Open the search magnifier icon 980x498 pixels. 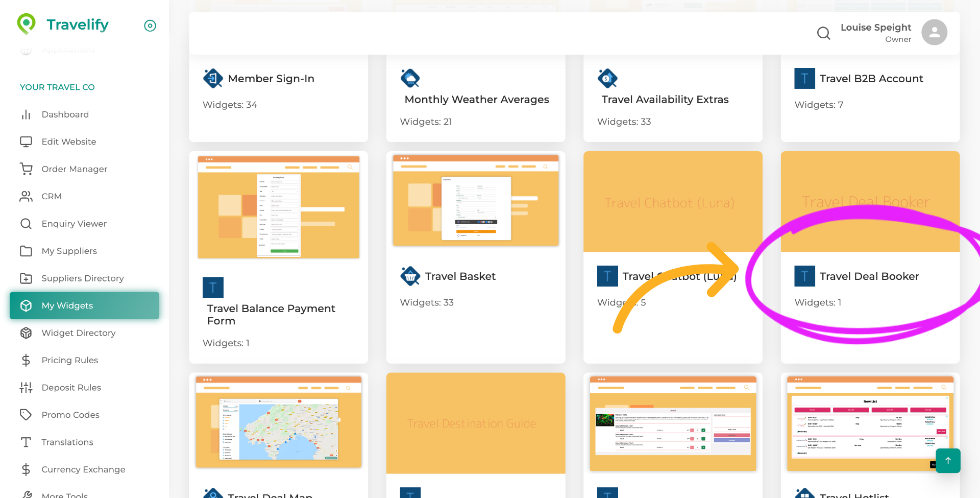pos(823,33)
